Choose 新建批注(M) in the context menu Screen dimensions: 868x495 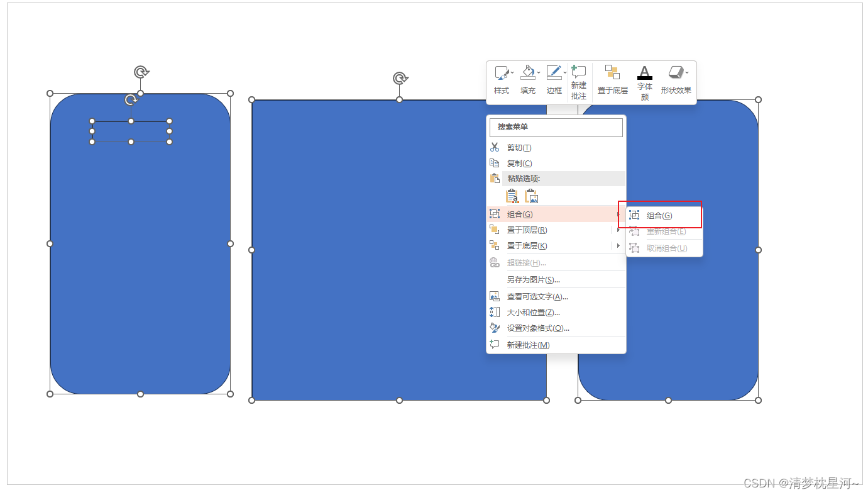556,345
